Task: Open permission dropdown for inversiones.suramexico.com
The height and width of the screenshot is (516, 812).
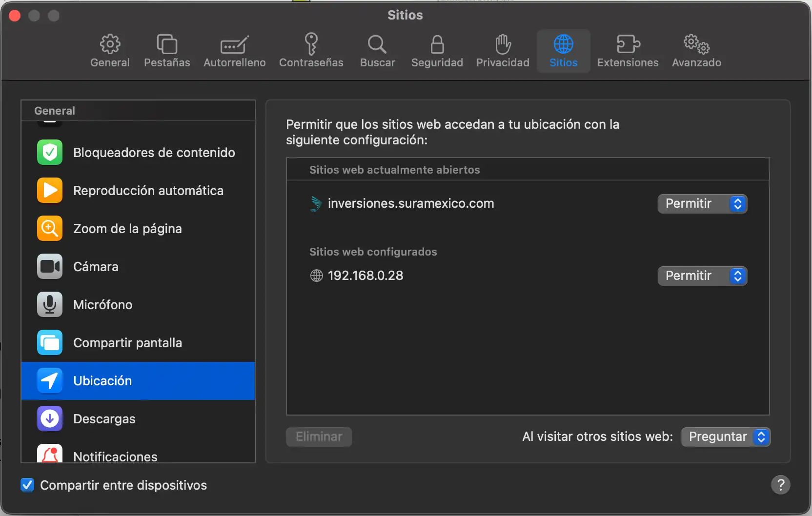Action: coord(702,204)
